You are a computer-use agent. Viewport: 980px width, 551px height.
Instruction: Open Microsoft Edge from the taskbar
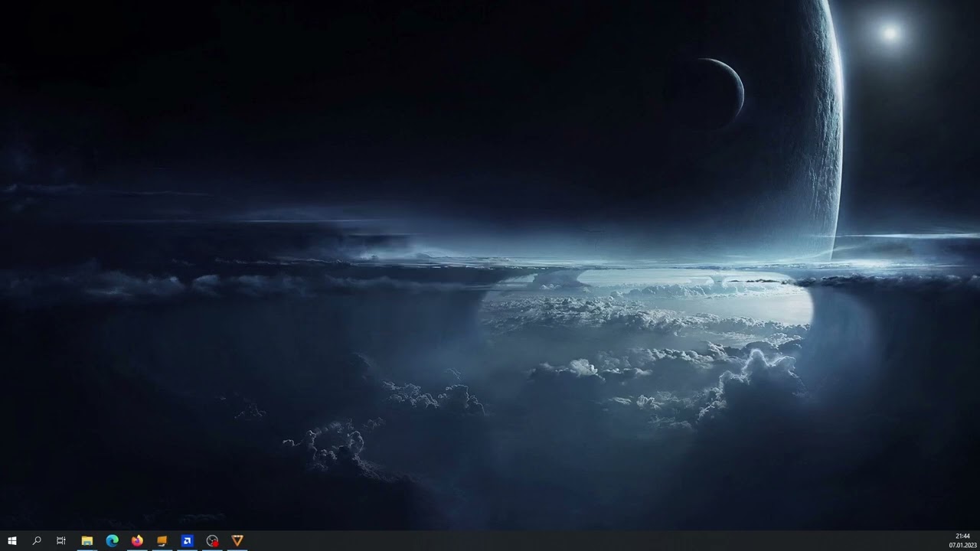point(112,540)
